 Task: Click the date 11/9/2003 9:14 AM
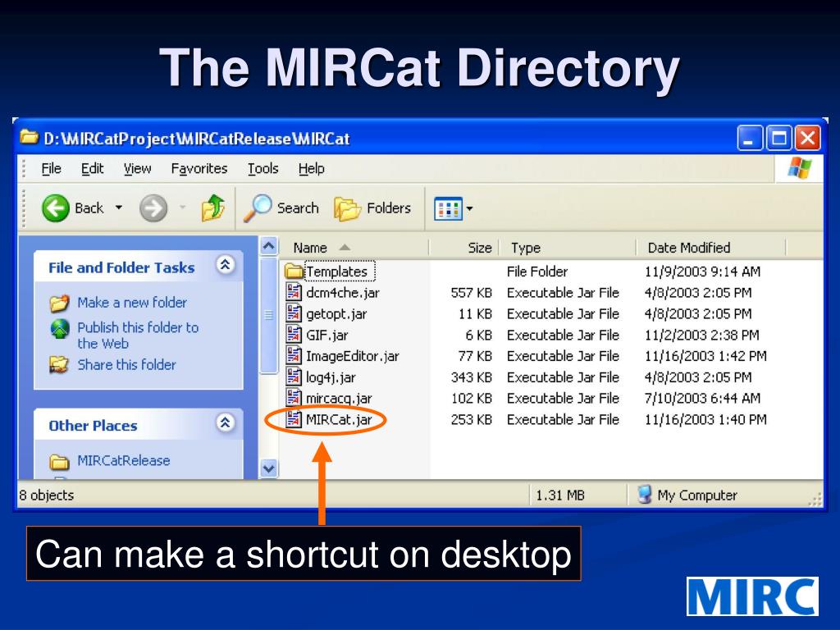click(702, 272)
